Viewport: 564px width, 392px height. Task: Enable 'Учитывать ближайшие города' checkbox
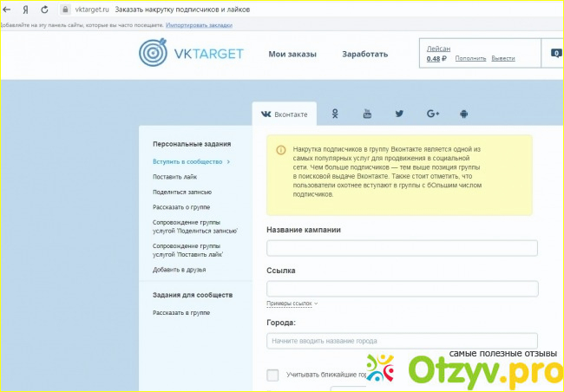pyautogui.click(x=272, y=375)
